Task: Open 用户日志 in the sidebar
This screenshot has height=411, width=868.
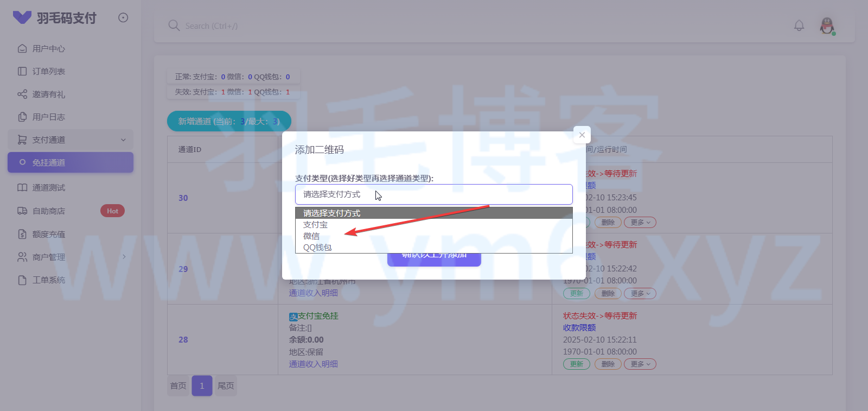Action: pyautogui.click(x=71, y=117)
